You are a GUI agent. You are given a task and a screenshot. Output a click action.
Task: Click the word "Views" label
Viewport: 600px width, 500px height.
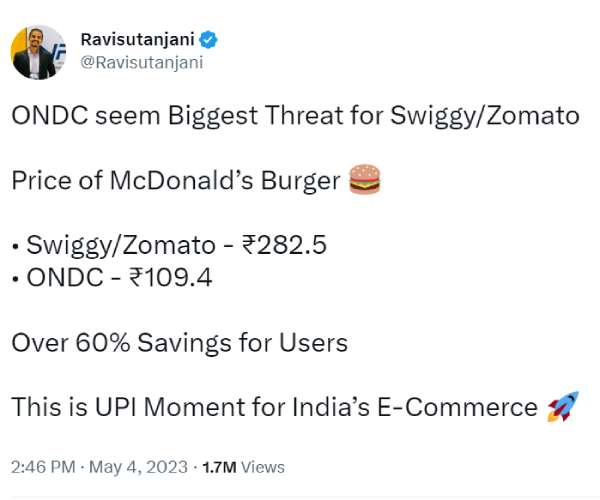pyautogui.click(x=264, y=467)
